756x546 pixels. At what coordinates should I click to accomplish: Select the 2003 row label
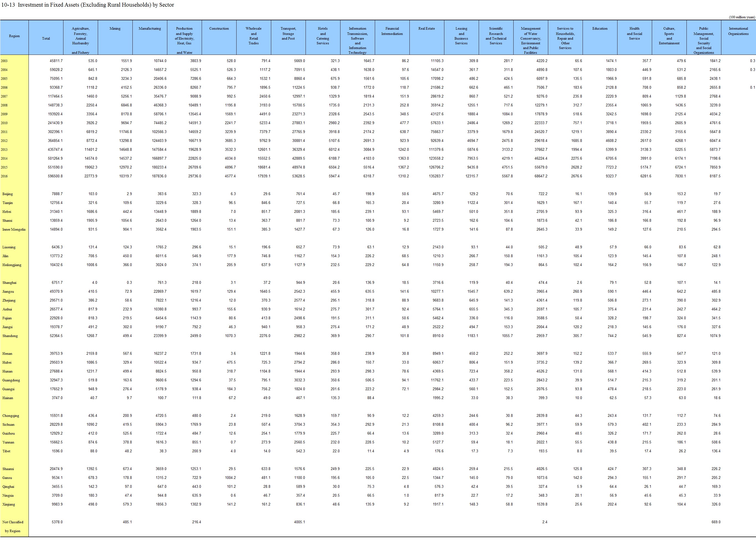coord(4,61)
